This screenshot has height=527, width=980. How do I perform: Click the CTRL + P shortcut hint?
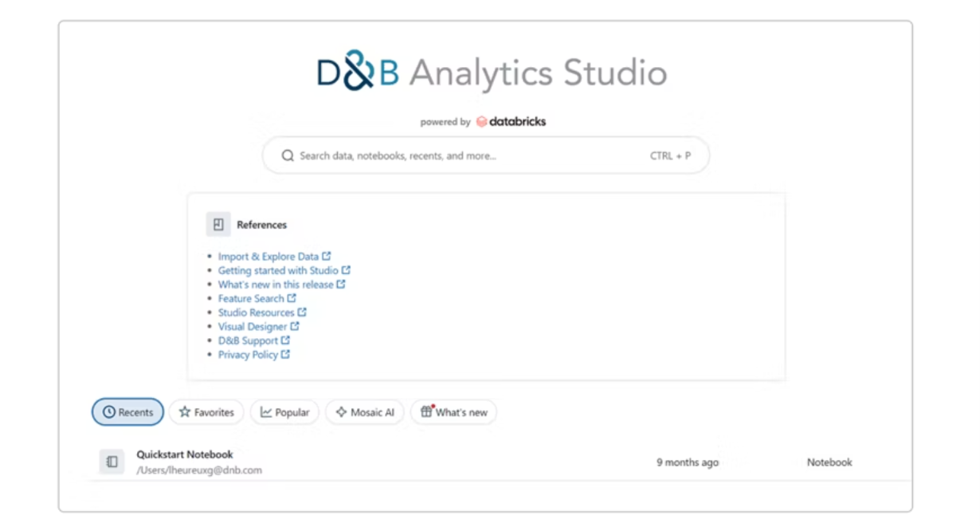(670, 156)
